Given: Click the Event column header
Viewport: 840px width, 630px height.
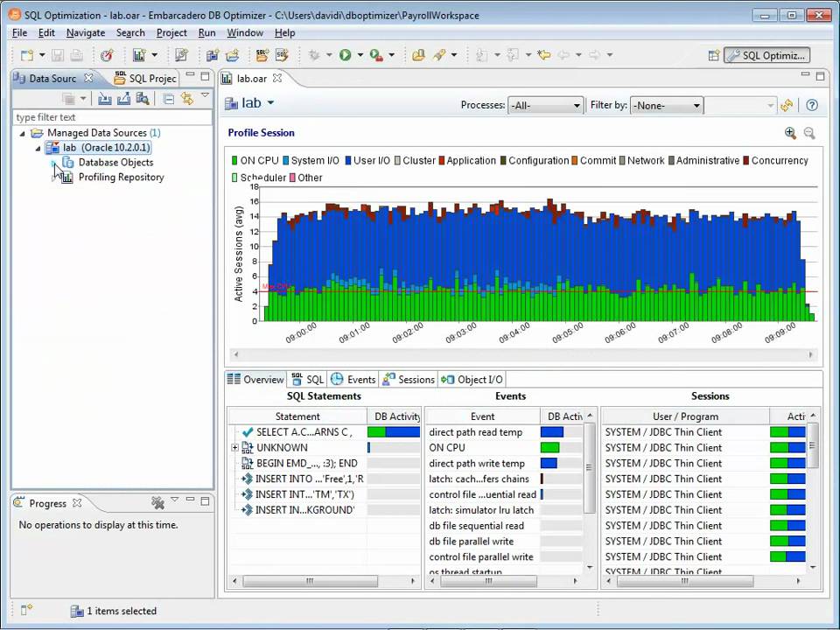Looking at the screenshot, I should [482, 416].
